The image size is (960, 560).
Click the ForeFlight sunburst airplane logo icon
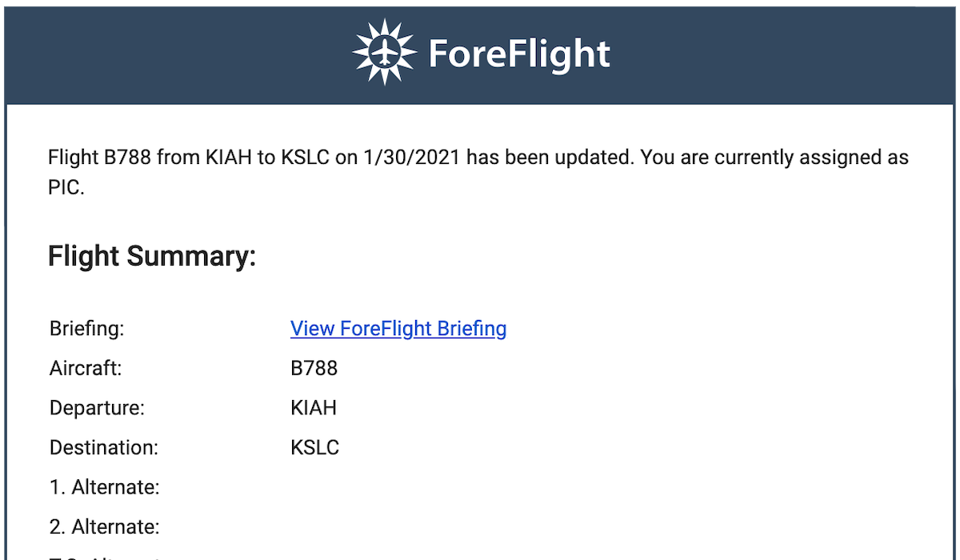pyautogui.click(x=384, y=52)
